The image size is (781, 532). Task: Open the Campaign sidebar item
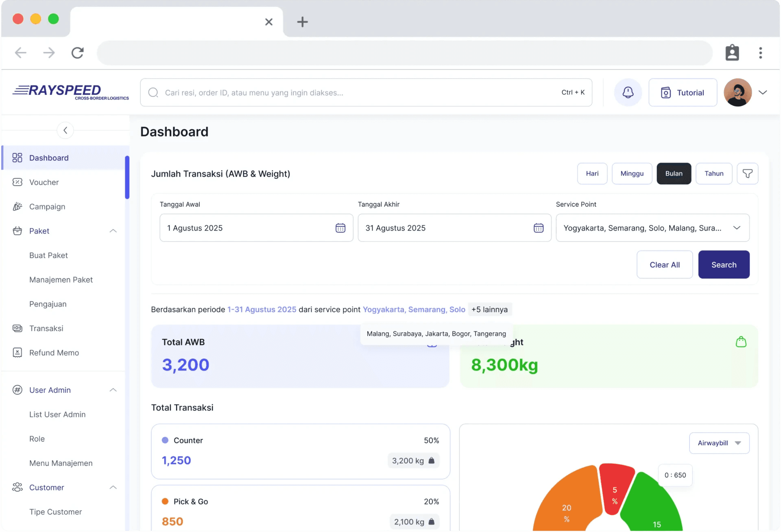tap(47, 207)
